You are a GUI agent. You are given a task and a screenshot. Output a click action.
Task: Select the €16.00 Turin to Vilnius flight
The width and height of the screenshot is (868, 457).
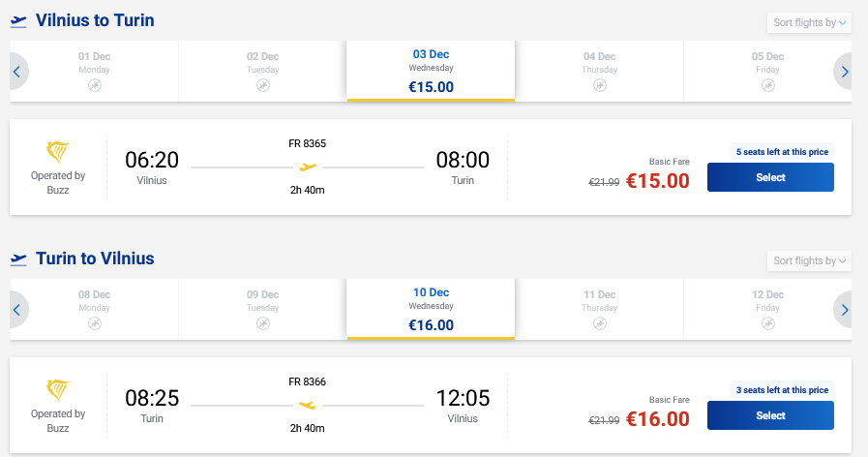click(x=770, y=415)
